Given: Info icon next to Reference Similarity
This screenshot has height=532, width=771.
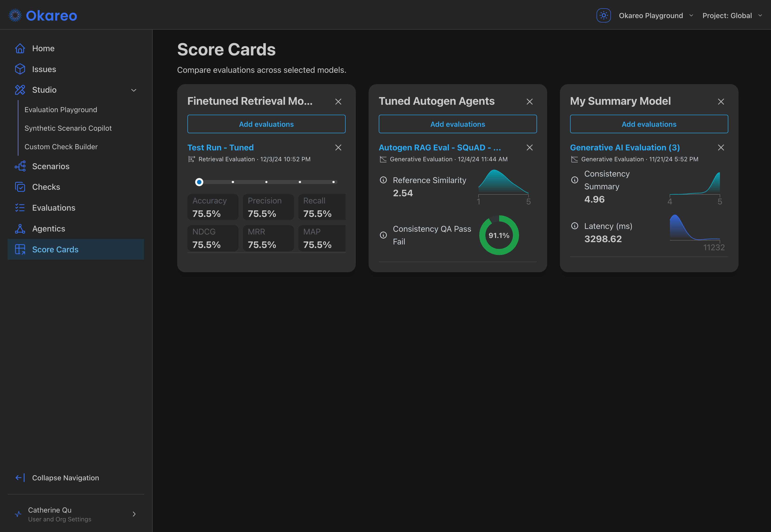Looking at the screenshot, I should point(383,180).
